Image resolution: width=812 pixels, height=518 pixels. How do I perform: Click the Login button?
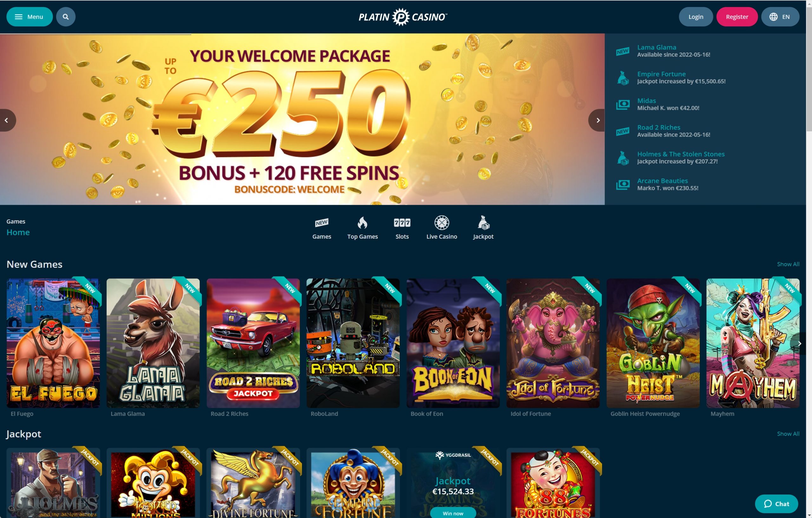tap(696, 16)
